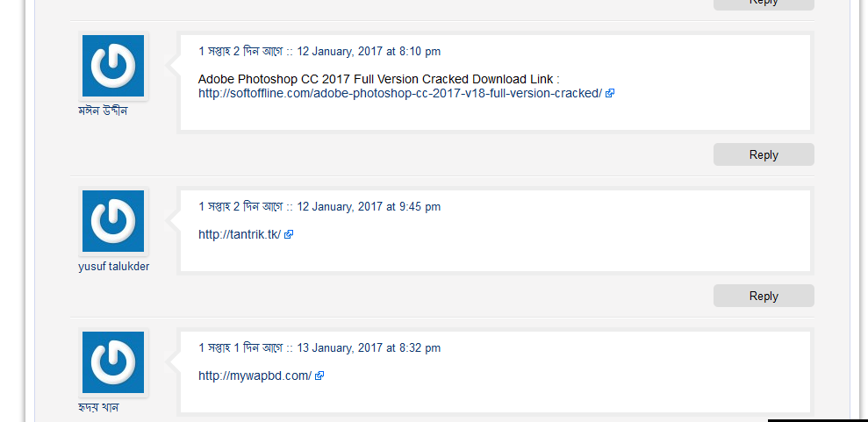Open হৃদয় খান's profile name
This screenshot has width=868, height=422.
tap(98, 407)
